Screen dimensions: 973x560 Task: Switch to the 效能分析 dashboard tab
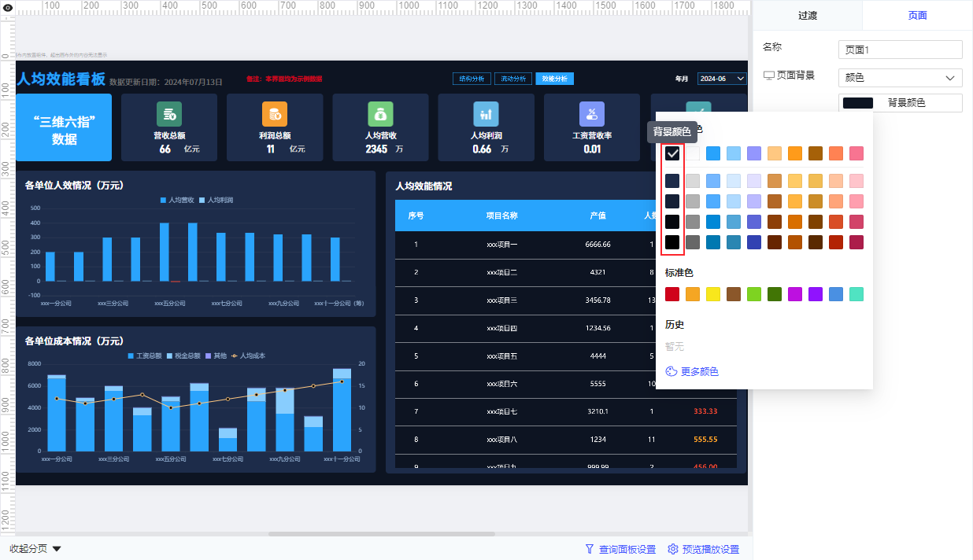pyautogui.click(x=555, y=79)
